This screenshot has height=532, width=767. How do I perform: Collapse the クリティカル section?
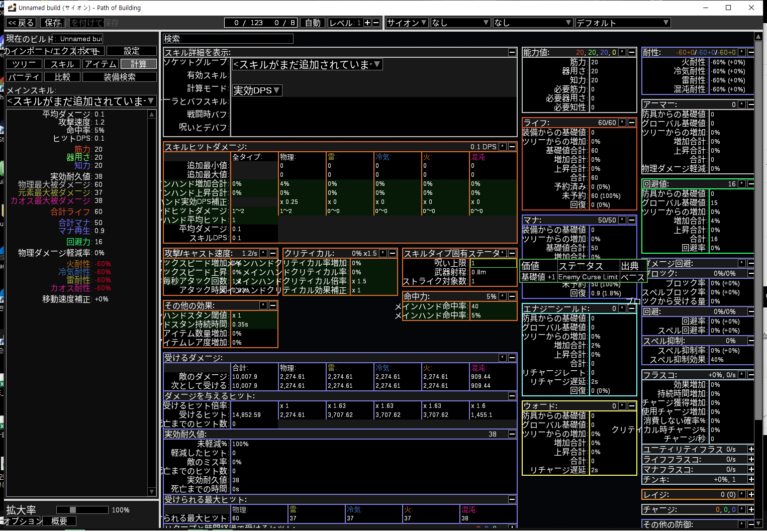[393, 253]
